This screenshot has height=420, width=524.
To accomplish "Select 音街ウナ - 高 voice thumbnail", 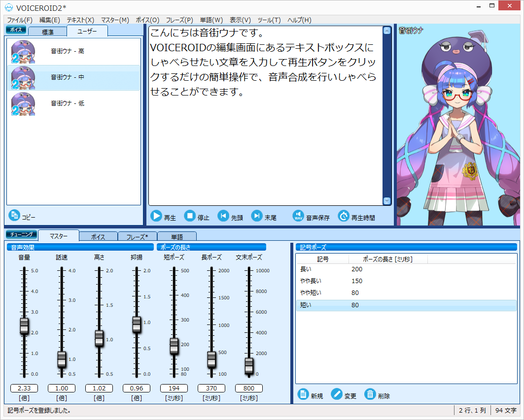I will click(x=23, y=51).
